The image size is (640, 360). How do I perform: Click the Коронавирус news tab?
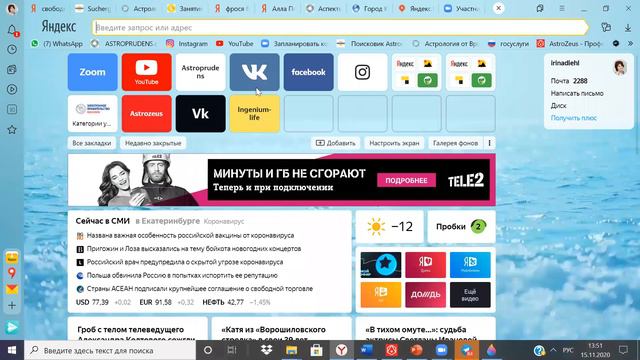(224, 222)
